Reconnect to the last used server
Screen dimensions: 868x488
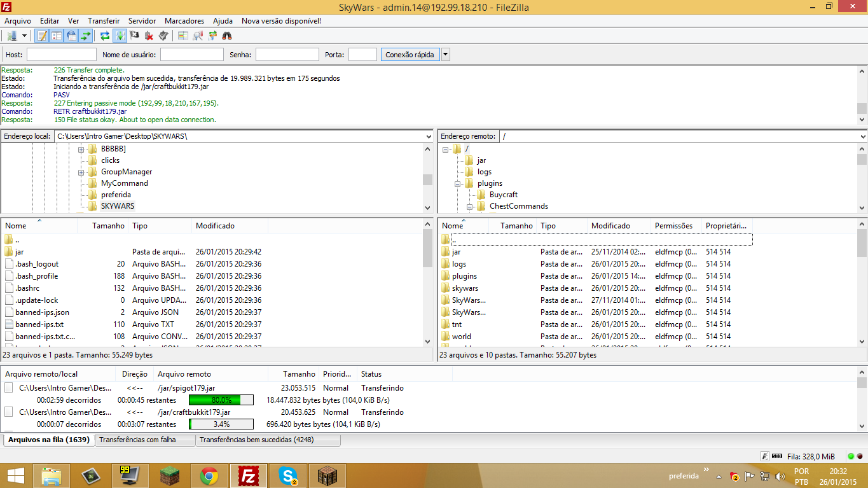point(163,36)
